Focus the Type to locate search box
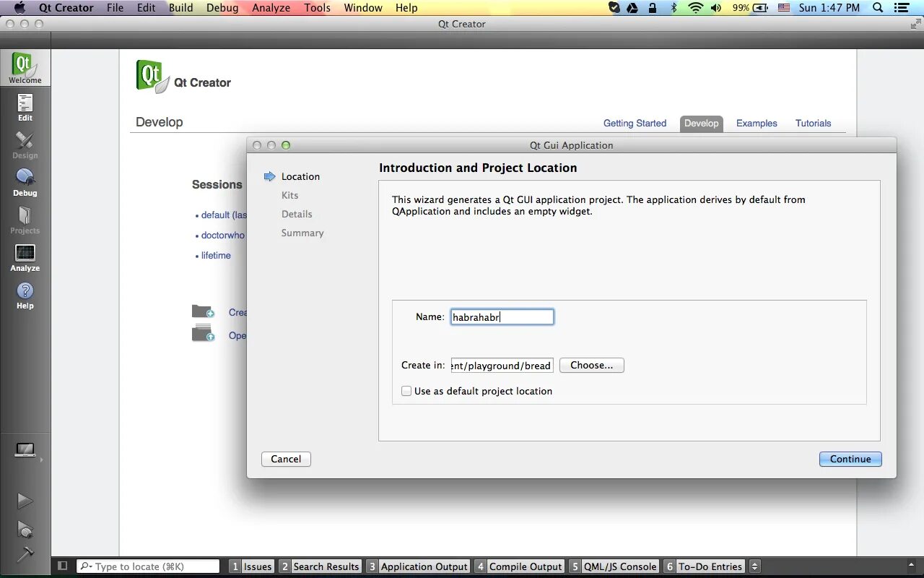The width and height of the screenshot is (924, 578). pos(148,566)
